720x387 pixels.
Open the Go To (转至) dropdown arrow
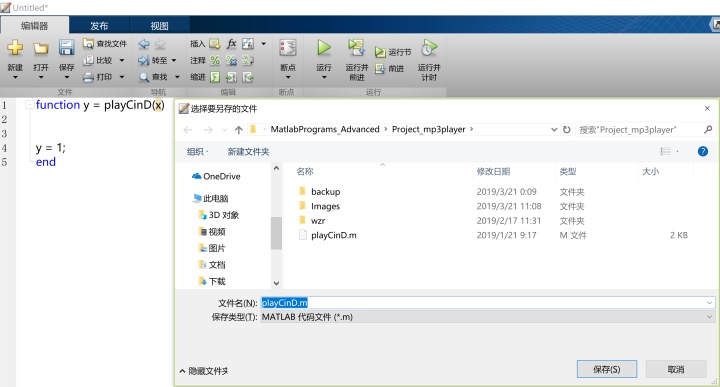coord(174,60)
